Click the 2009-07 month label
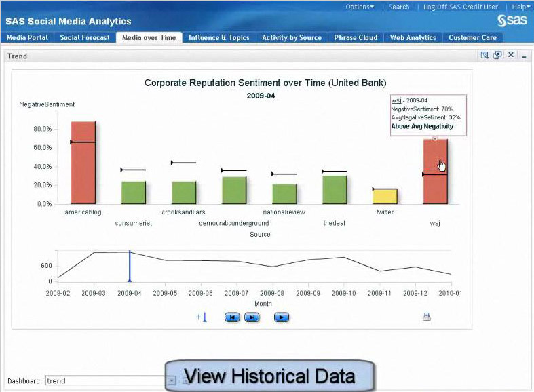Image resolution: width=534 pixels, height=392 pixels. (x=236, y=293)
